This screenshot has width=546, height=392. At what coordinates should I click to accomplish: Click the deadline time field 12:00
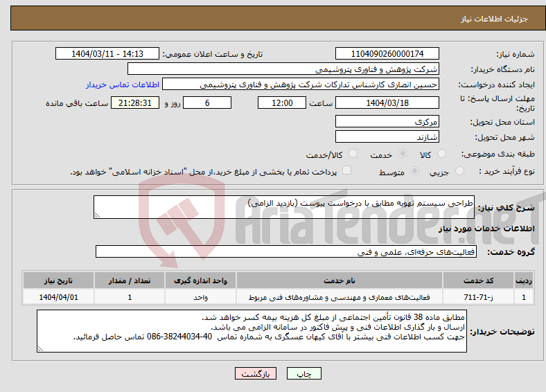(x=282, y=103)
